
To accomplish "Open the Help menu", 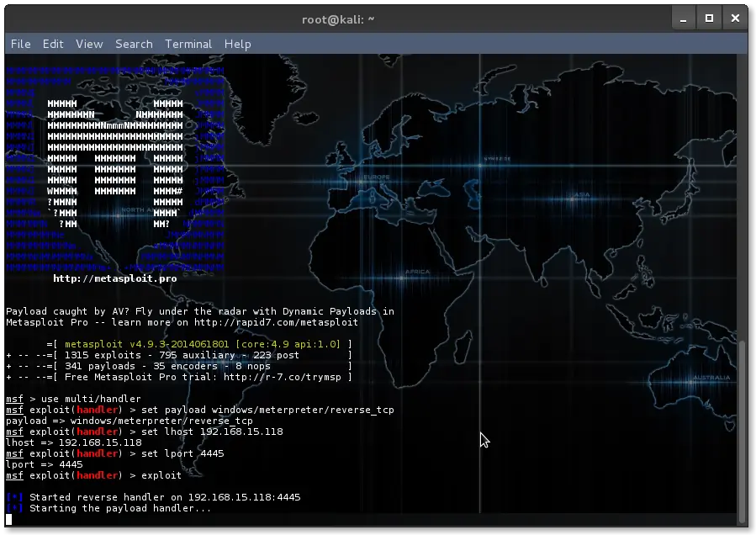I will point(238,44).
